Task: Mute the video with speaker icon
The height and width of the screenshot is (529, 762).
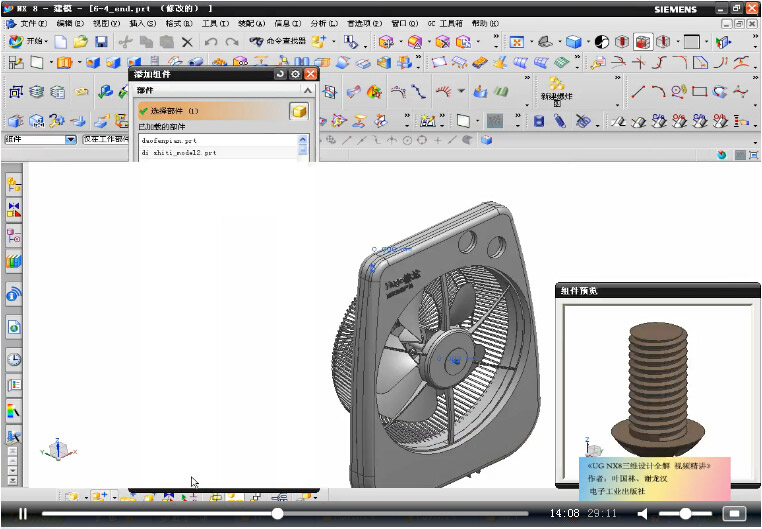Action: coord(642,513)
